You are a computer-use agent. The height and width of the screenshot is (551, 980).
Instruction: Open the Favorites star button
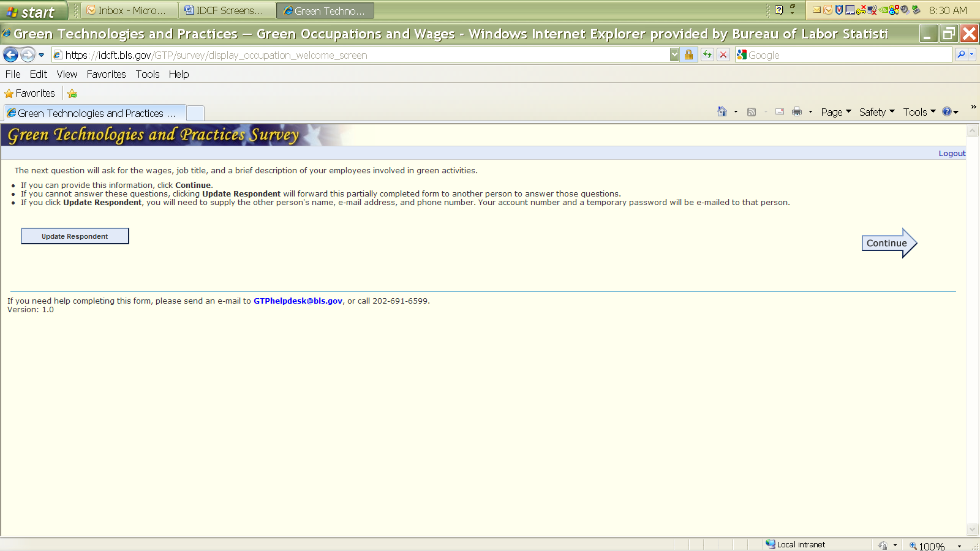coord(30,94)
